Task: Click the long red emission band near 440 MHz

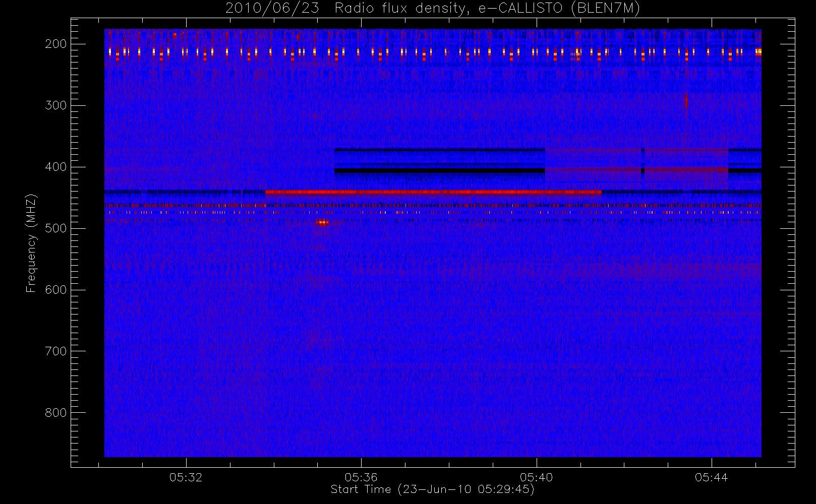Action: tap(433, 192)
